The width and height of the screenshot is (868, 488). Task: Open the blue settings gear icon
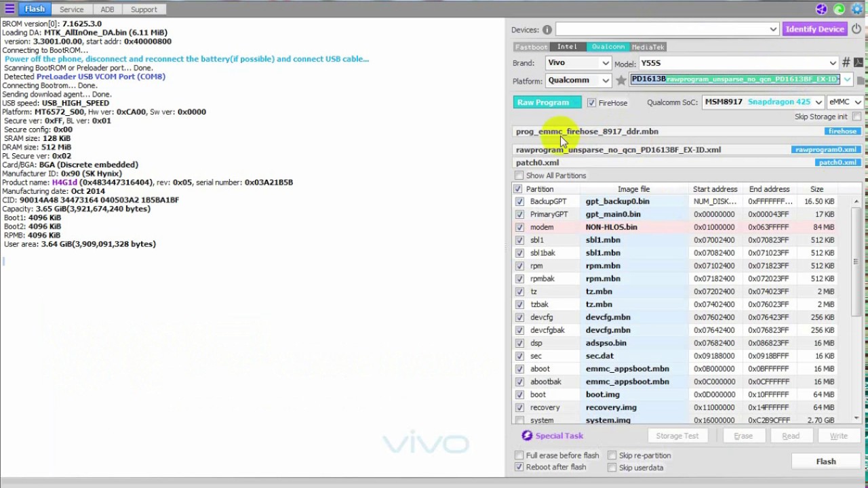click(856, 9)
